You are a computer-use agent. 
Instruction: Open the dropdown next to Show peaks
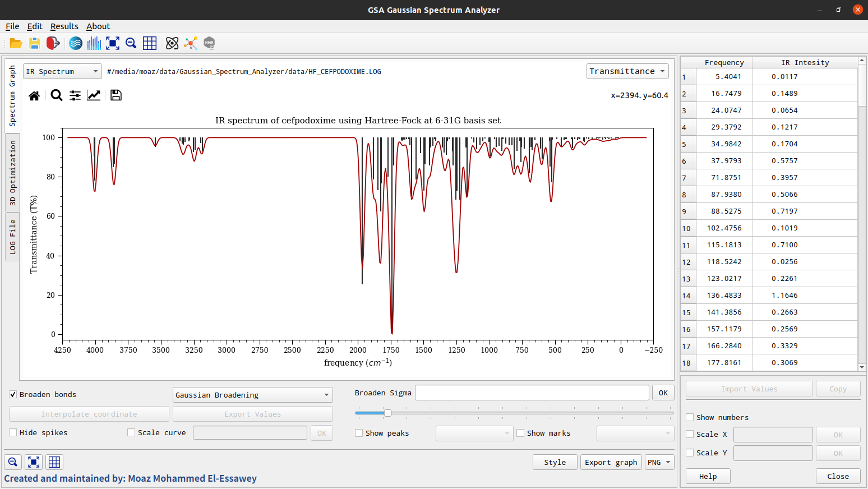(x=474, y=433)
